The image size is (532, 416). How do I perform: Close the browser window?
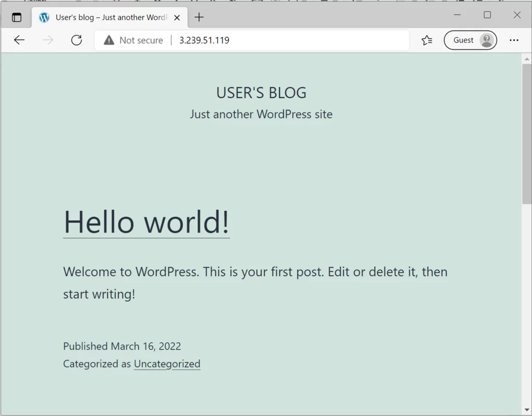(517, 15)
